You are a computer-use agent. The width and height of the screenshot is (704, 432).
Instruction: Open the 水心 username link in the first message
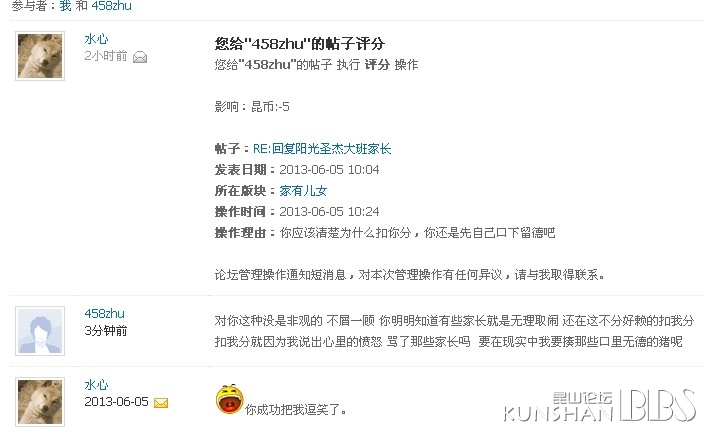pos(96,39)
